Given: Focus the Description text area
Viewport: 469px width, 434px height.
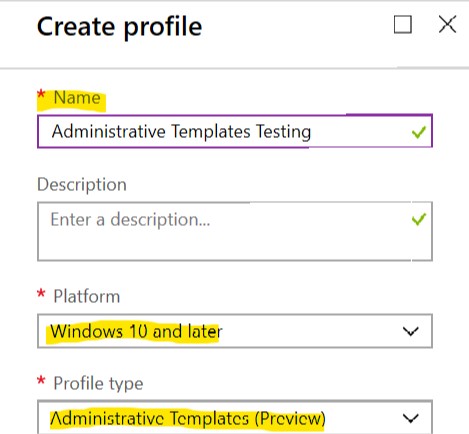Looking at the screenshot, I should (x=235, y=231).
